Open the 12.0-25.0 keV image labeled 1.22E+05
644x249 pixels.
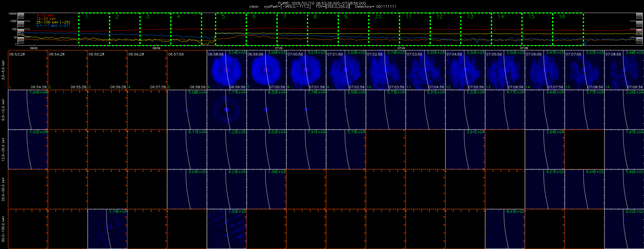click(x=227, y=149)
